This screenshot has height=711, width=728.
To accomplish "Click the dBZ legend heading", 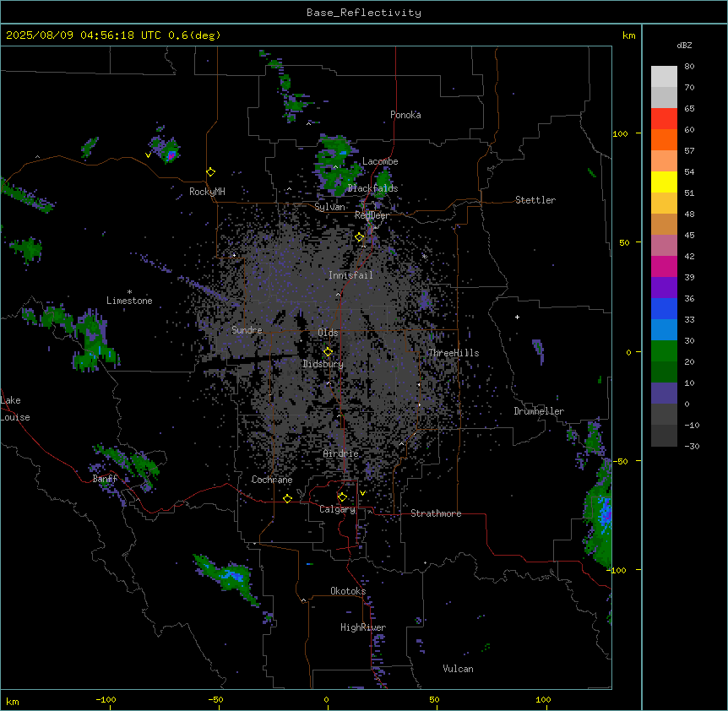I will click(x=684, y=46).
